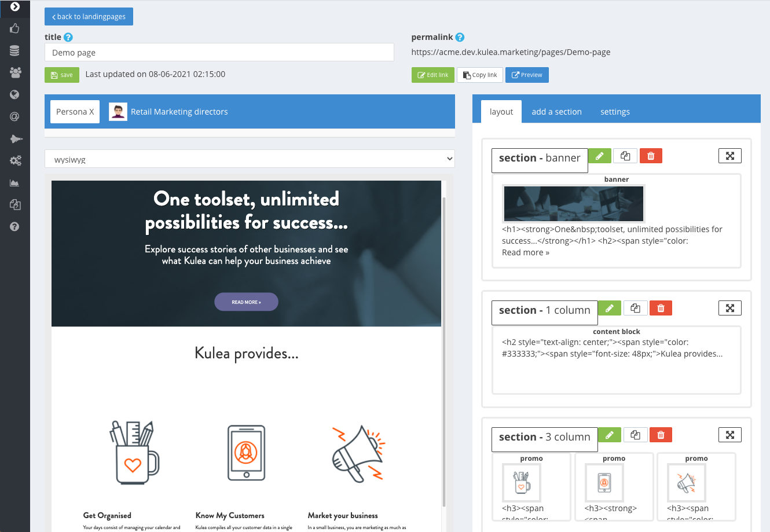Open the thumbs-up sidebar icon

[15, 28]
